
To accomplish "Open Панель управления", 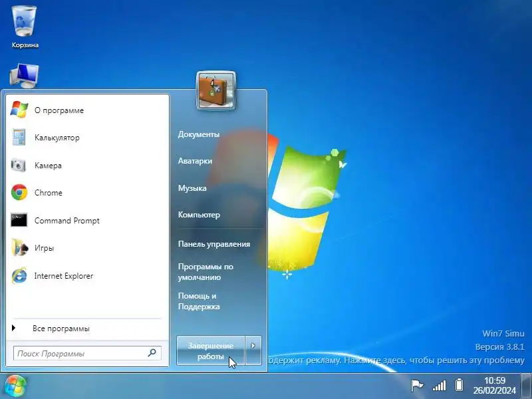I will tap(214, 244).
